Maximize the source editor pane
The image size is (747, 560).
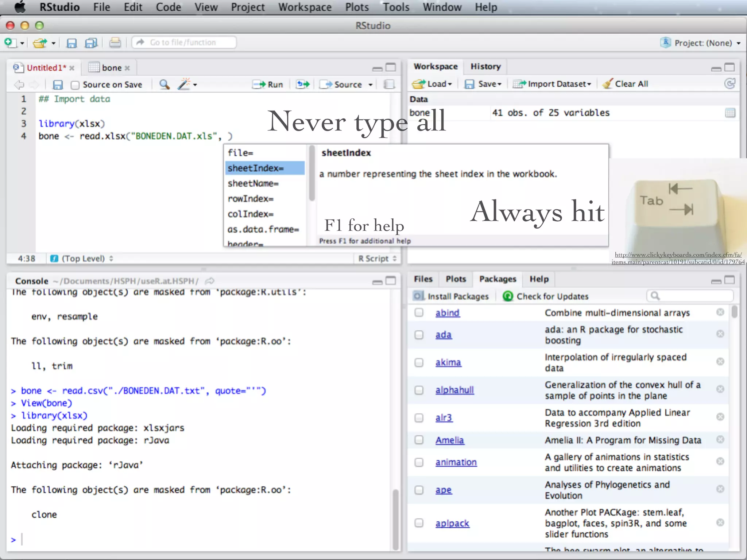(391, 67)
